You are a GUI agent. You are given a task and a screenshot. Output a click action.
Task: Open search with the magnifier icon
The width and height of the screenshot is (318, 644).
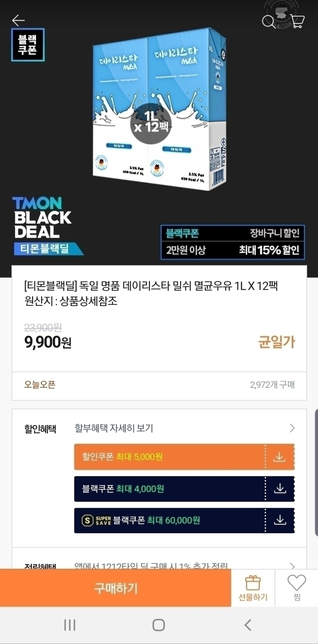coord(269,21)
